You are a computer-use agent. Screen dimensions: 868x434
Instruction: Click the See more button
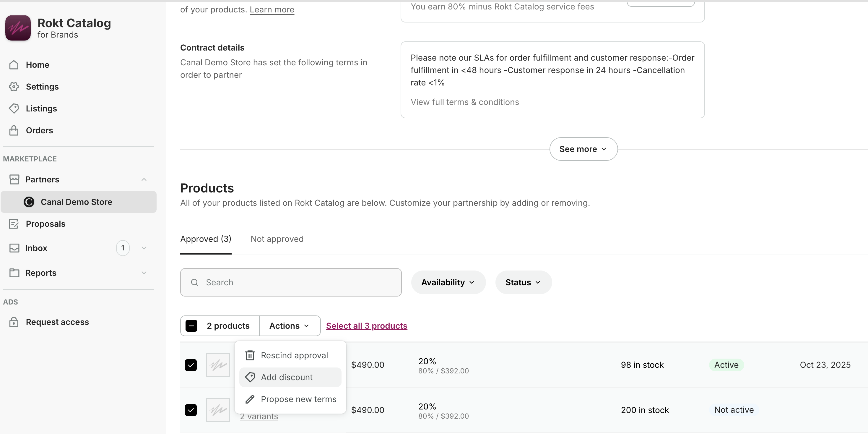click(x=583, y=149)
